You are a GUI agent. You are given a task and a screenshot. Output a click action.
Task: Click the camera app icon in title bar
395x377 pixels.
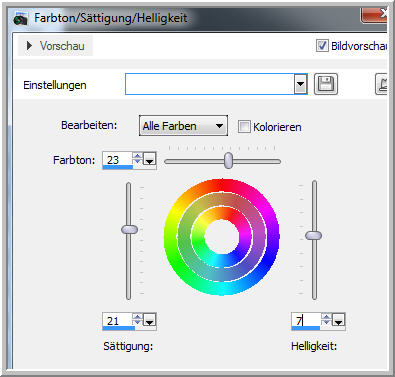click(x=21, y=18)
